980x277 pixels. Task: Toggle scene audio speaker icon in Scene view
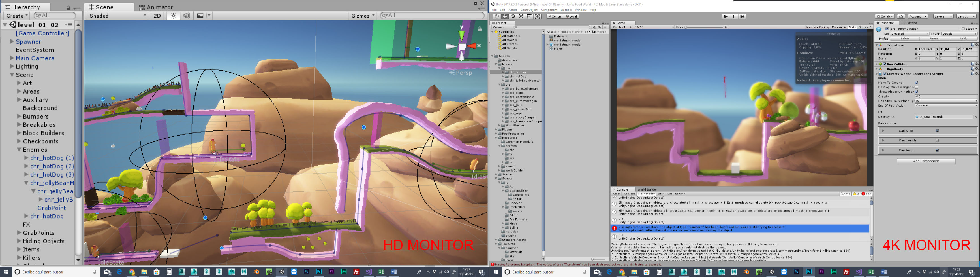187,16
